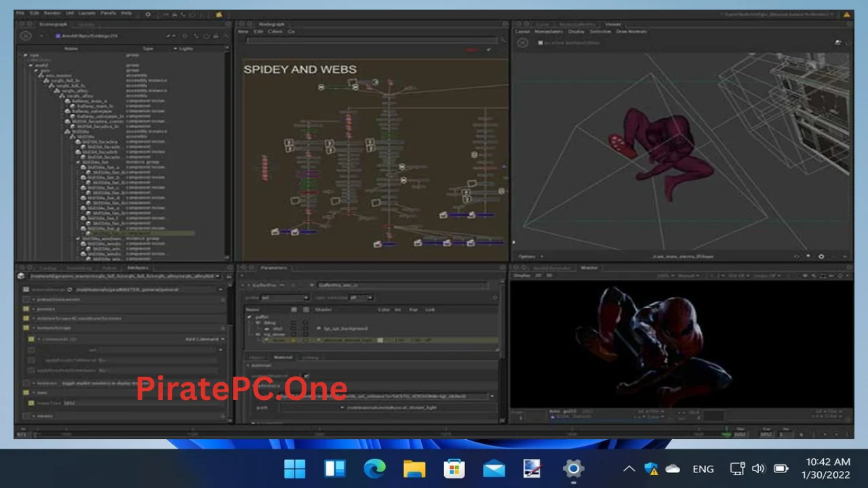The height and width of the screenshot is (488, 868).
Task: Show hidden system tray icons
Action: [x=629, y=468]
